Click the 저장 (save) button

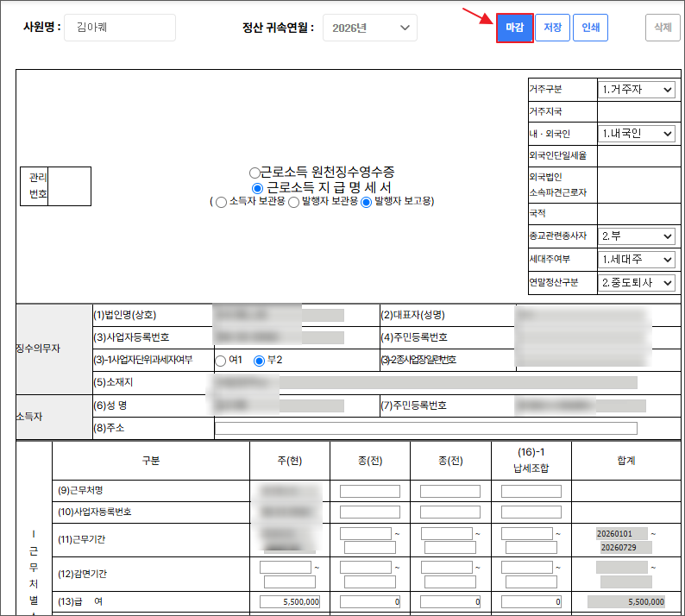552,28
